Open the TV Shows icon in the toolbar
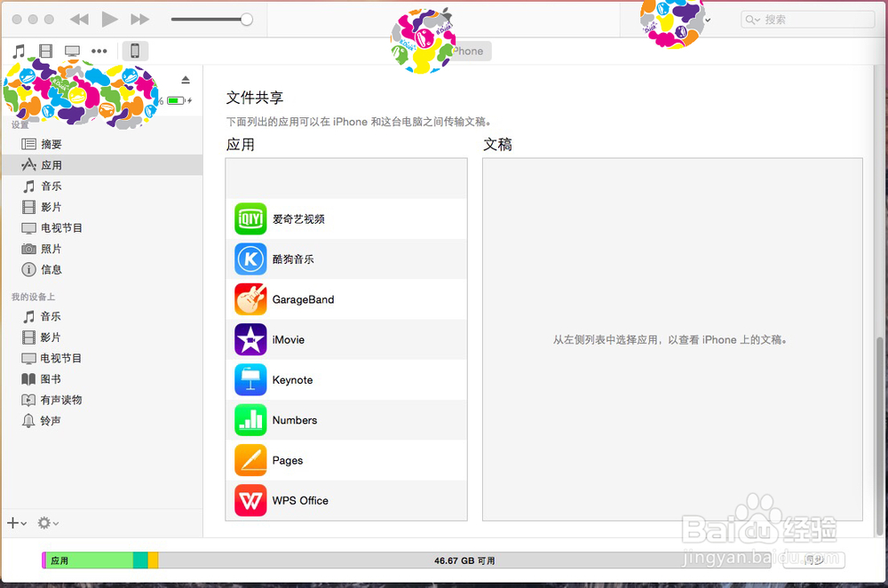This screenshot has height=588, width=888. (71, 51)
